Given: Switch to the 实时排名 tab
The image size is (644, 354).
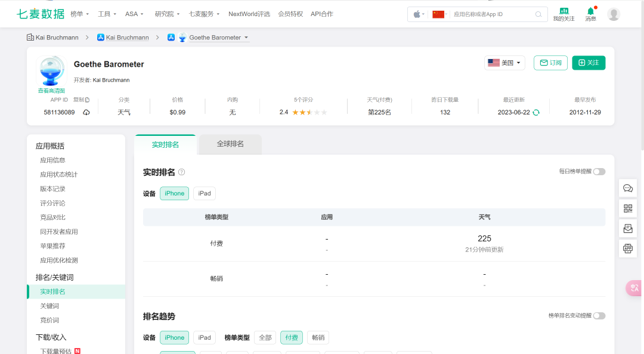Looking at the screenshot, I should (x=165, y=145).
